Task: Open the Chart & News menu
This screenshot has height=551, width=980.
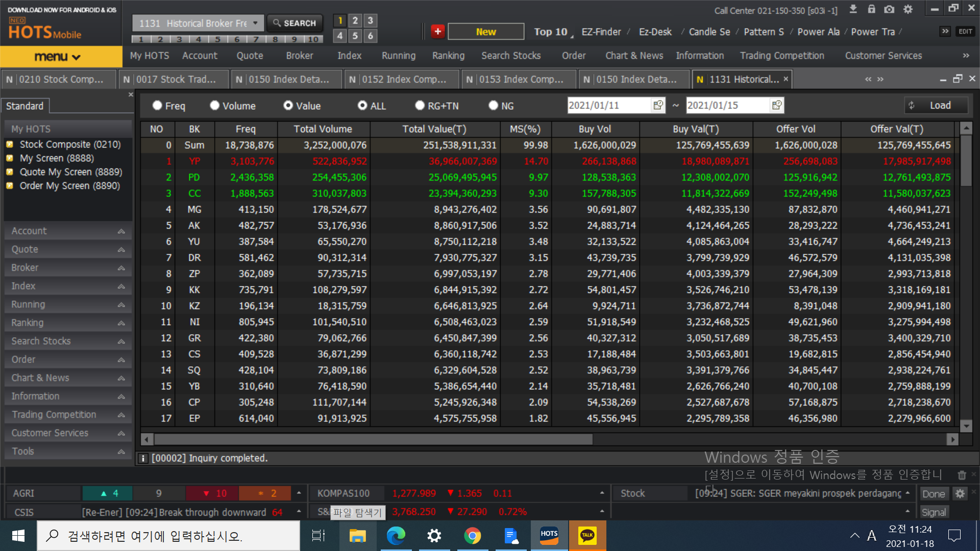Action: pyautogui.click(x=634, y=56)
